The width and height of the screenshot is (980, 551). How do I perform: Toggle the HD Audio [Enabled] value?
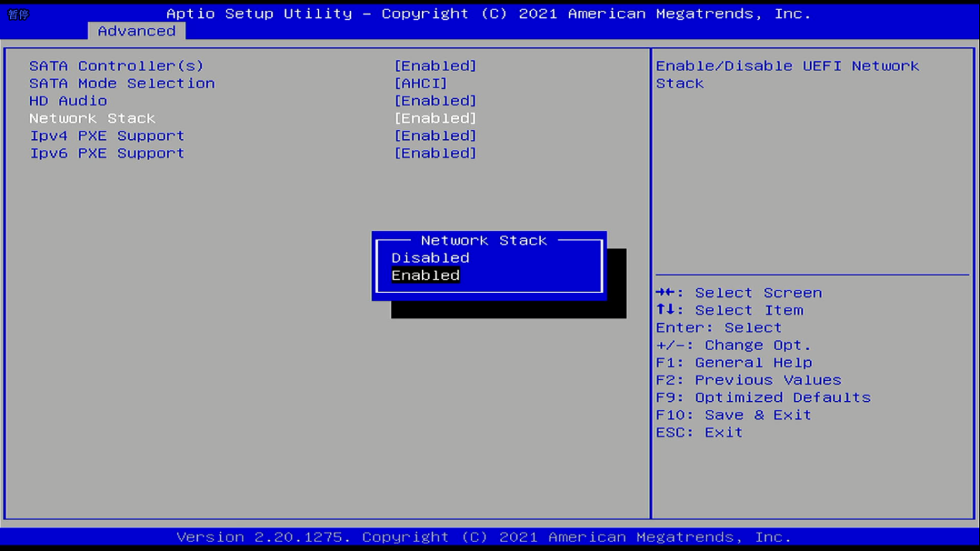435,101
